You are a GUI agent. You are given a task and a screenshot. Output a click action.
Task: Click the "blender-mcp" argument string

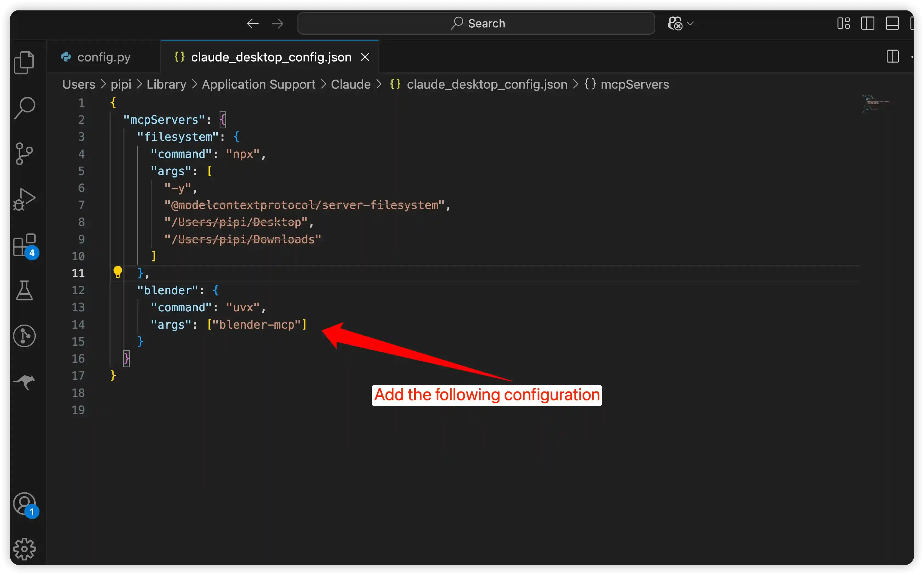[x=257, y=325]
